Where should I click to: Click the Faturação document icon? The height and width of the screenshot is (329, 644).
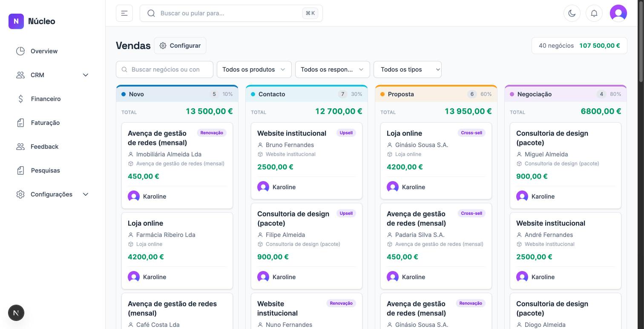click(20, 123)
